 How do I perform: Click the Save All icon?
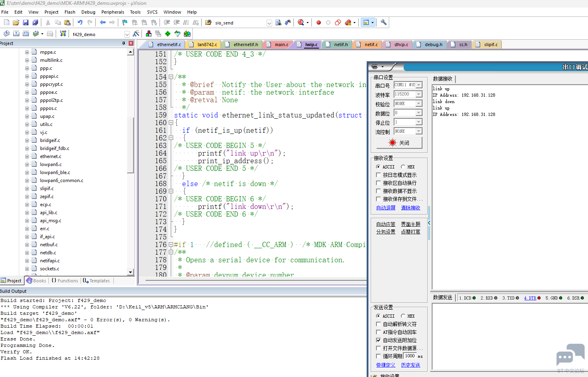35,22
